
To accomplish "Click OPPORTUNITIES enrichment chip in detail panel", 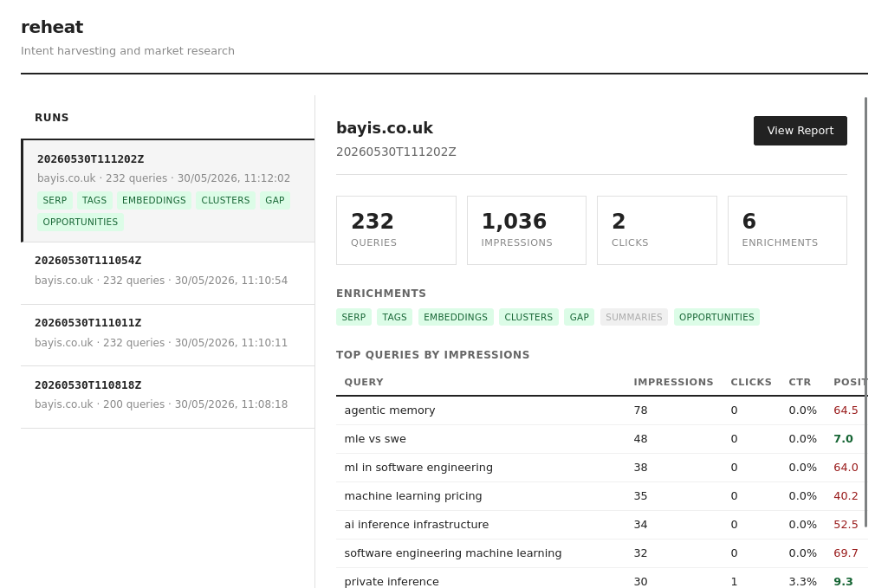I will [x=716, y=317].
